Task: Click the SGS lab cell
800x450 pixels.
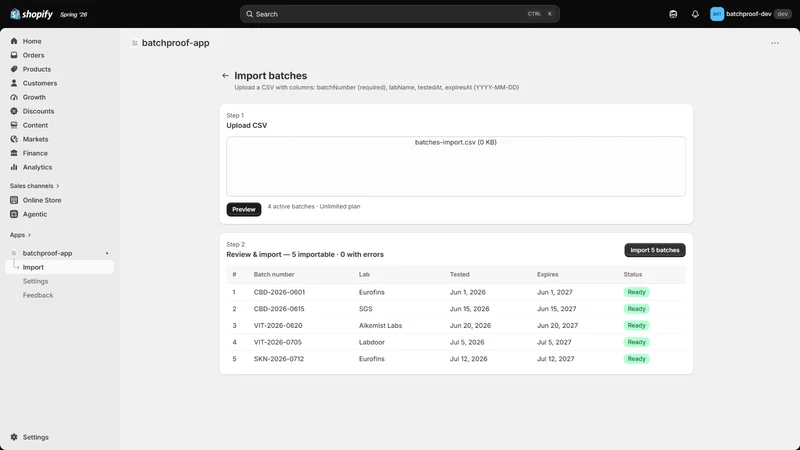Action: [365, 309]
